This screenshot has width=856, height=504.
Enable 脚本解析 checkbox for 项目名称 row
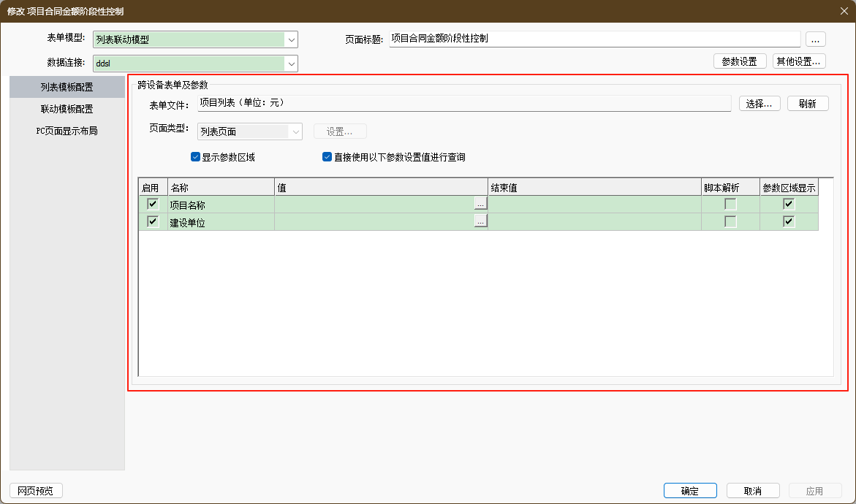click(x=730, y=205)
